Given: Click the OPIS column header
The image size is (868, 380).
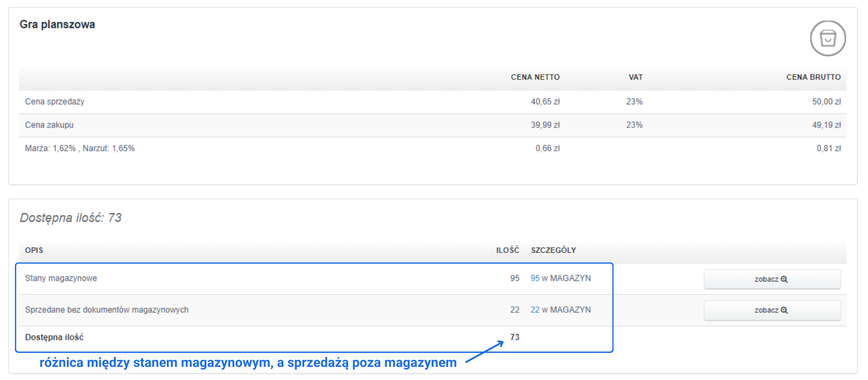Looking at the screenshot, I should point(34,250).
